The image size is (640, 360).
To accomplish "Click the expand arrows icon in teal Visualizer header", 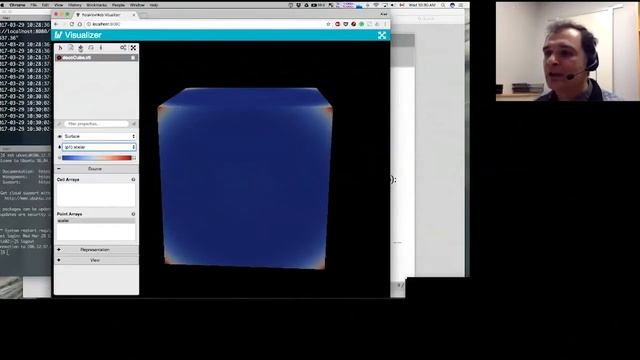I will [x=382, y=35].
